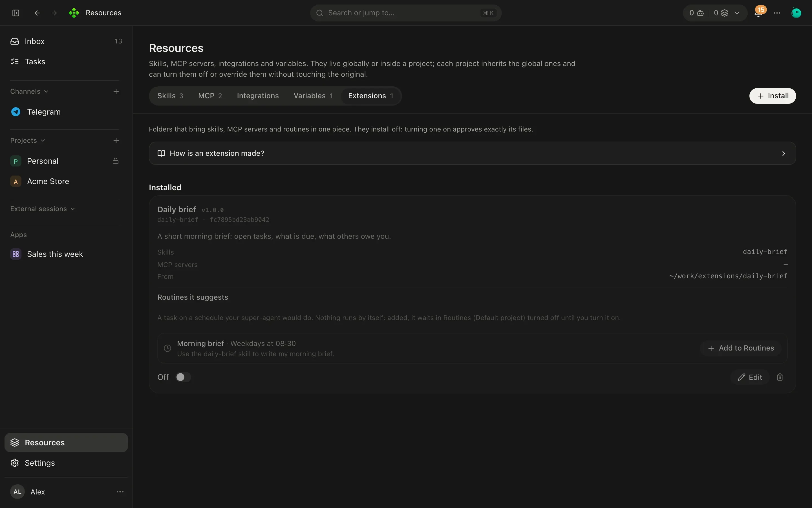This screenshot has width=812, height=508.
Task: Click the Routines it suggests heading
Action: pyautogui.click(x=193, y=297)
